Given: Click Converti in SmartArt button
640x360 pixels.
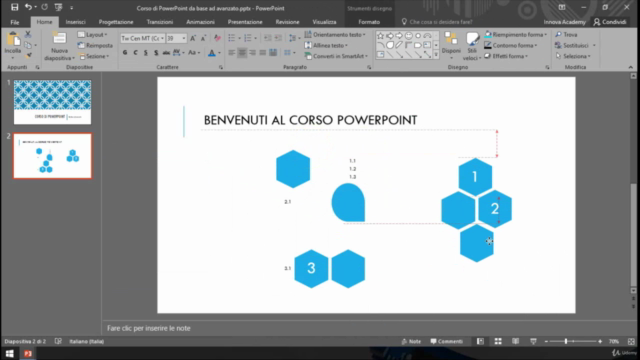Looking at the screenshot, I should coord(336,56).
